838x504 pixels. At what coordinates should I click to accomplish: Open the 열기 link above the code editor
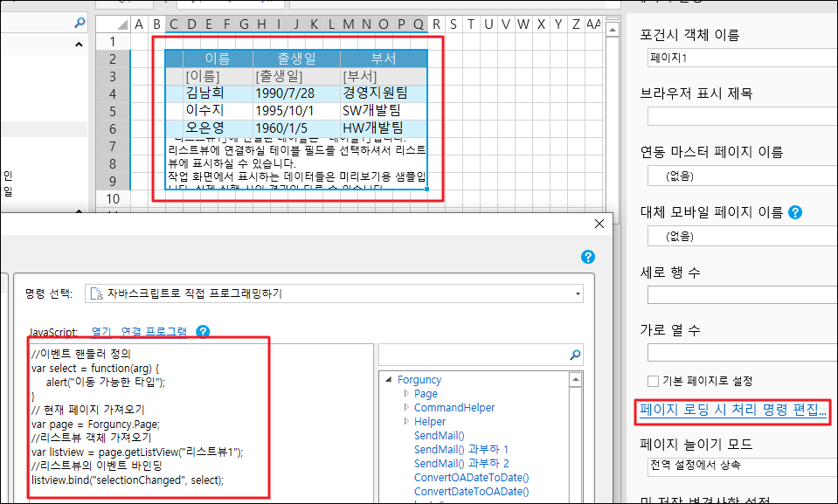tap(102, 332)
